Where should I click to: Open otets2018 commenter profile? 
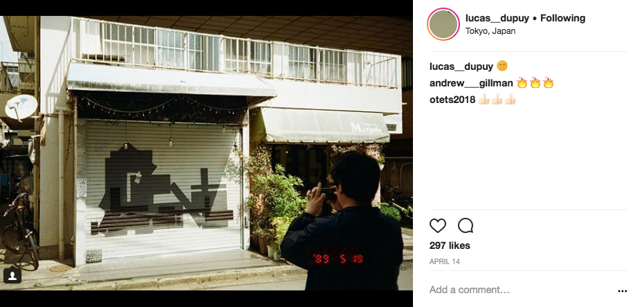452,100
